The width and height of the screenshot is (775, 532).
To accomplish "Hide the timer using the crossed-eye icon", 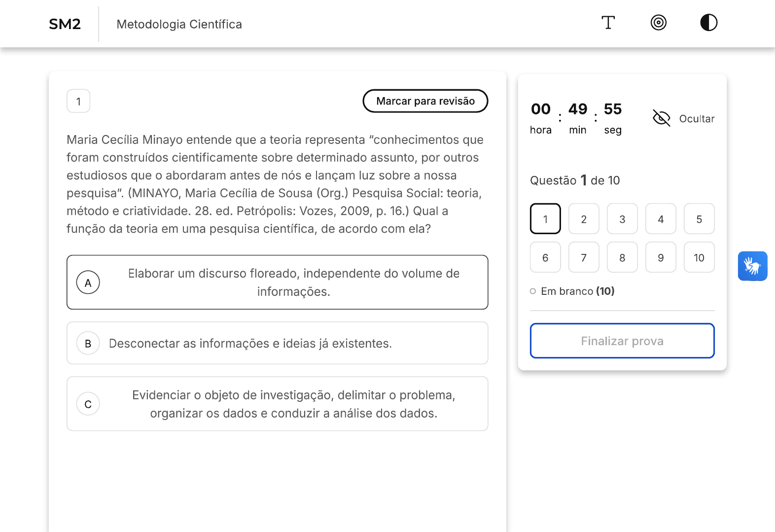I will pyautogui.click(x=661, y=118).
